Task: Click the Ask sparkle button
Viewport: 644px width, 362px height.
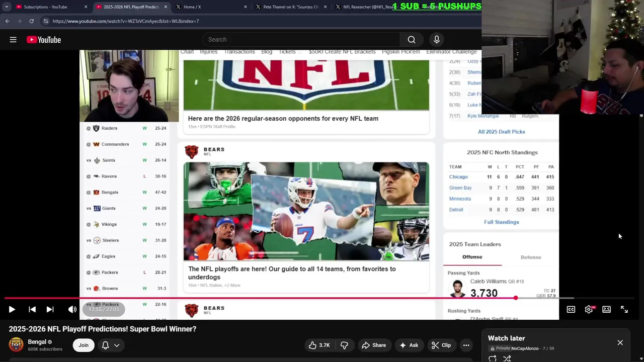Action: coord(409,345)
